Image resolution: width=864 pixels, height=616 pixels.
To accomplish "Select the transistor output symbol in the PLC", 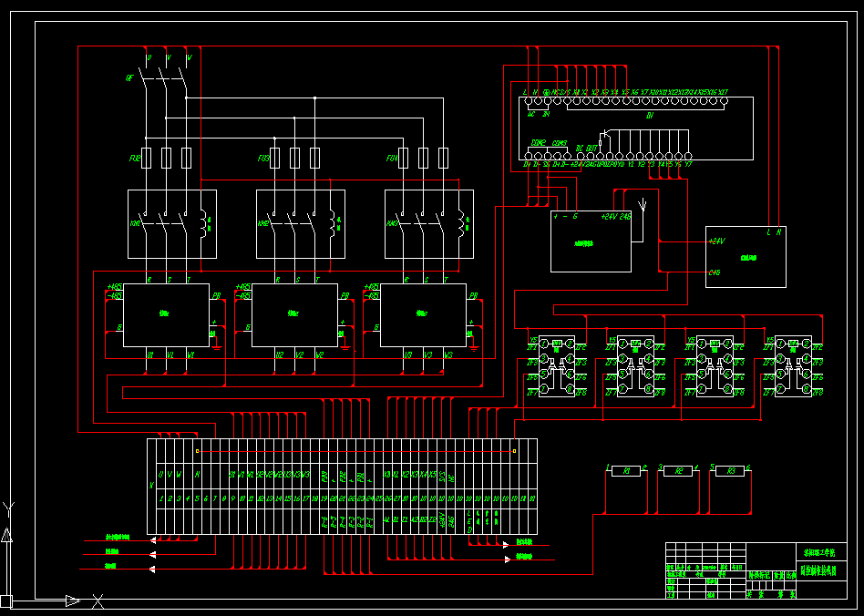I will point(606,134).
